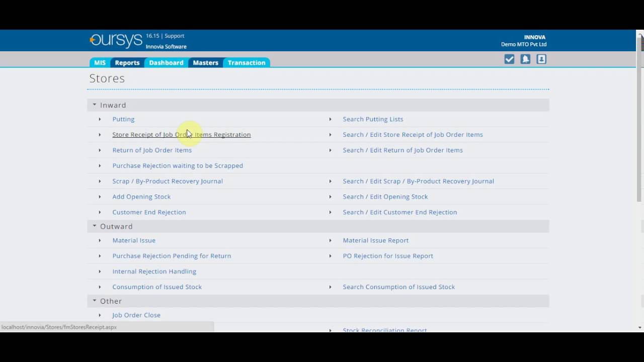
Task: Open the Masters tab
Action: coord(205,63)
